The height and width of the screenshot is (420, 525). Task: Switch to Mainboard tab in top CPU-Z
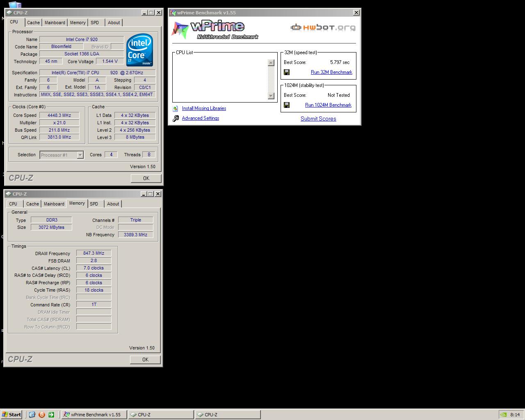55,23
